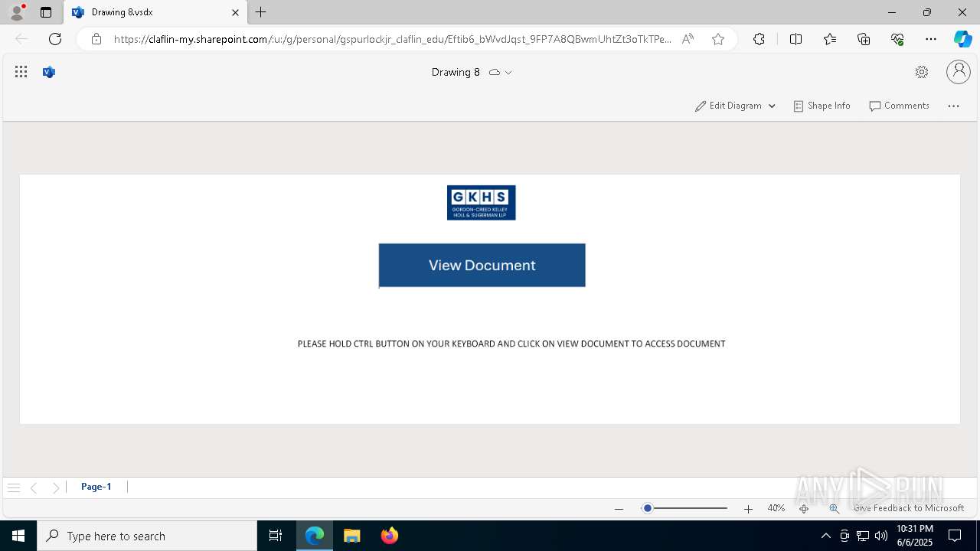Image resolution: width=980 pixels, height=551 pixels.
Task: Open the network status icon
Action: pos(863,536)
